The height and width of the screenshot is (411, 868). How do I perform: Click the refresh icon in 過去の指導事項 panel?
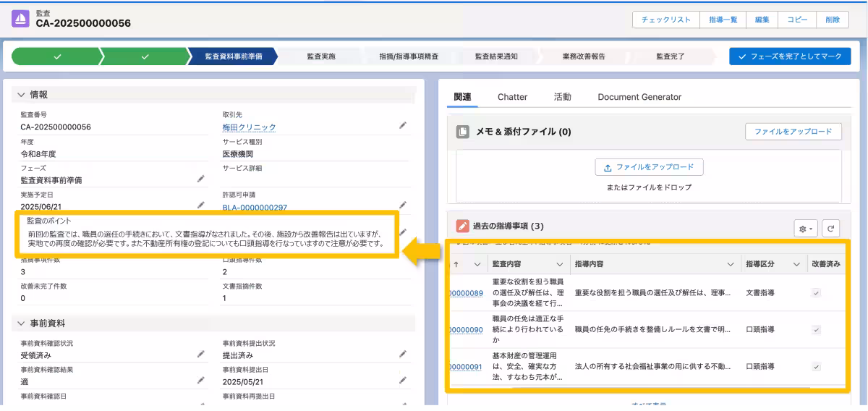coord(831,228)
